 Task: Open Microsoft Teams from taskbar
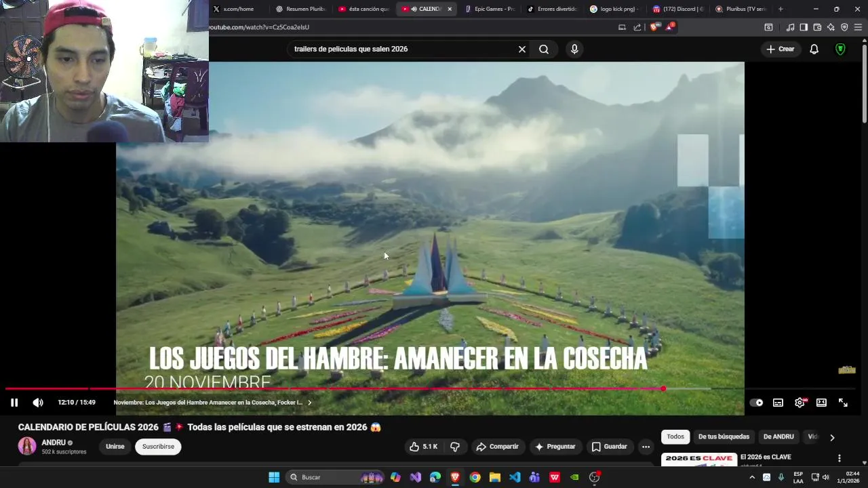[534, 477]
